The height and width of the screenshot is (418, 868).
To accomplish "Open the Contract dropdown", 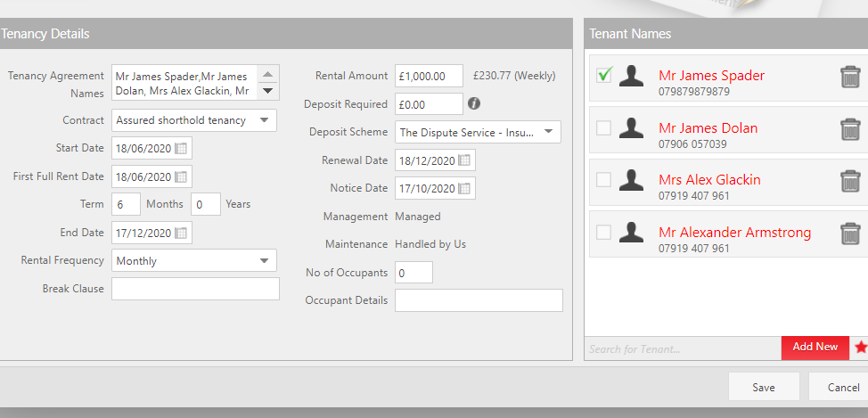I will coord(193,120).
